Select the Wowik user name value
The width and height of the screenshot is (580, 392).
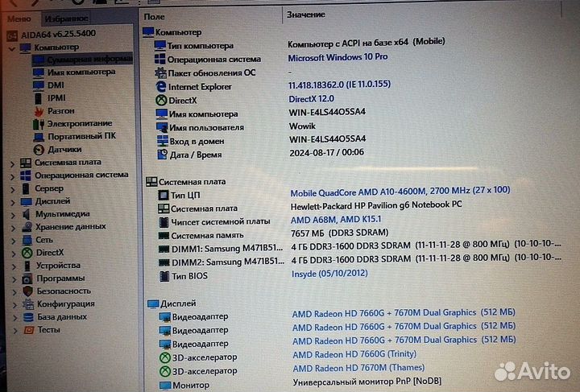click(x=302, y=126)
